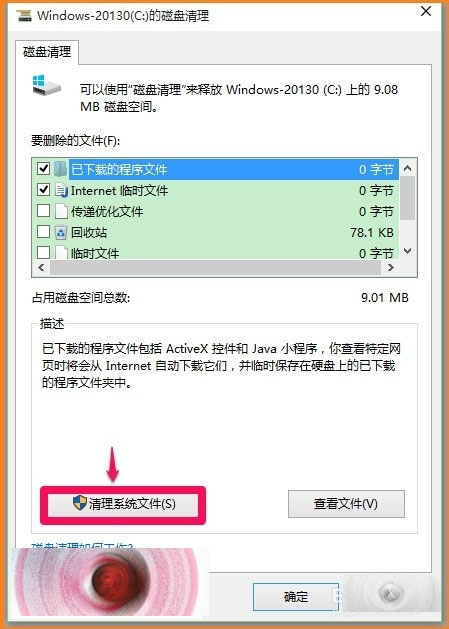This screenshot has height=629, width=449.
Task: Click the Internet temporary files icon
Action: 61,190
